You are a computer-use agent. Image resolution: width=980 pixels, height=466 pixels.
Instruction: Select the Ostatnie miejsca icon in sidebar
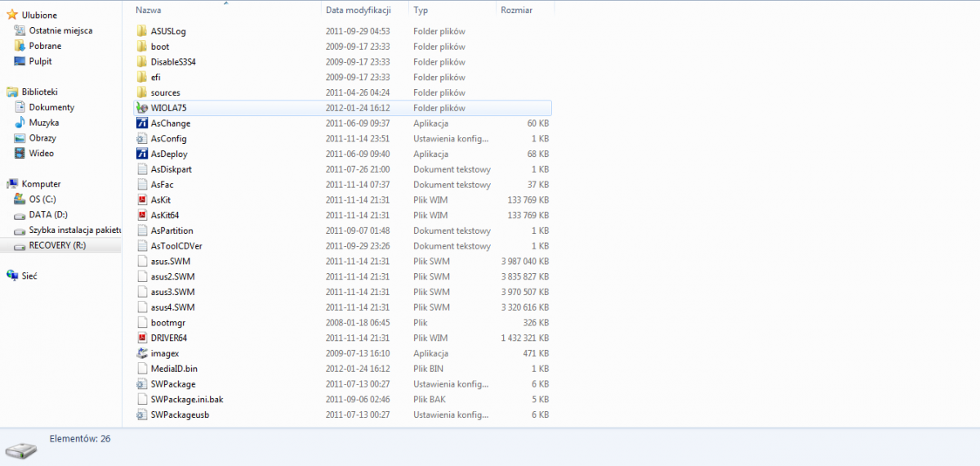tap(21, 30)
